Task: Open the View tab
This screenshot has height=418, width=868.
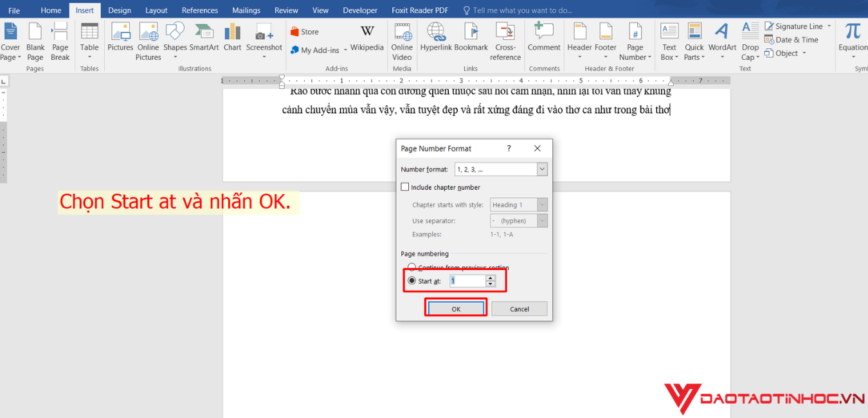Action: [x=320, y=10]
